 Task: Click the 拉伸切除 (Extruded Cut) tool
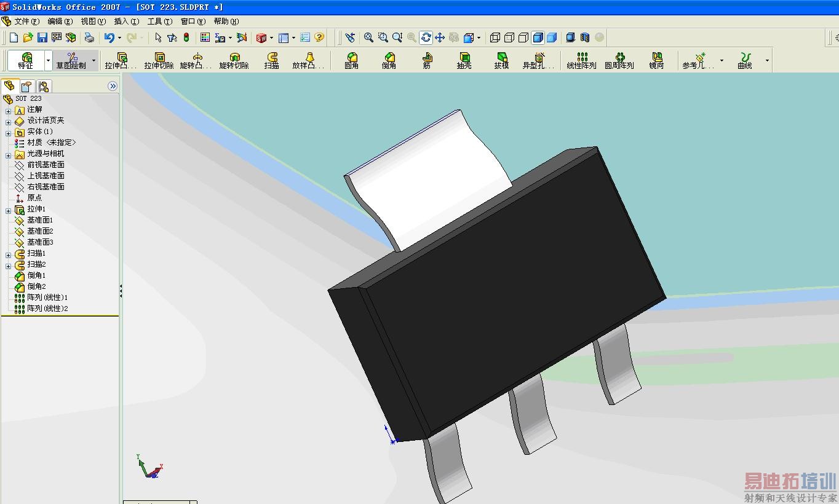click(159, 60)
